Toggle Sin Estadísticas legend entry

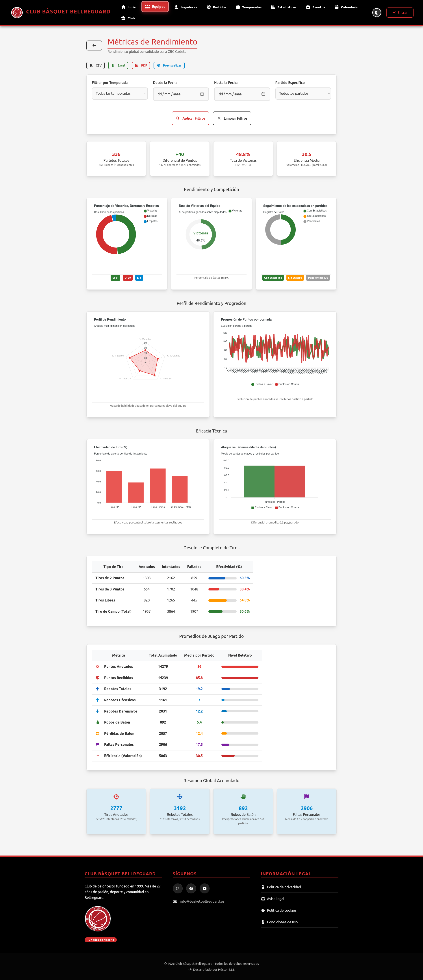pos(315,216)
